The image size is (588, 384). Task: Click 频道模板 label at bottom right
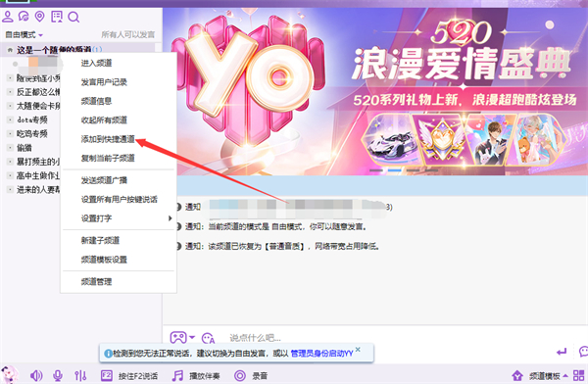545,376
